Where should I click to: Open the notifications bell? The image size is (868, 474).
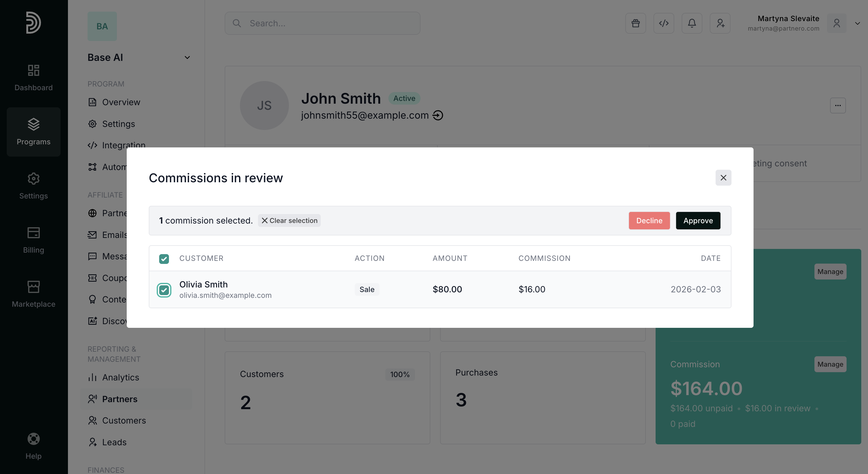[692, 23]
